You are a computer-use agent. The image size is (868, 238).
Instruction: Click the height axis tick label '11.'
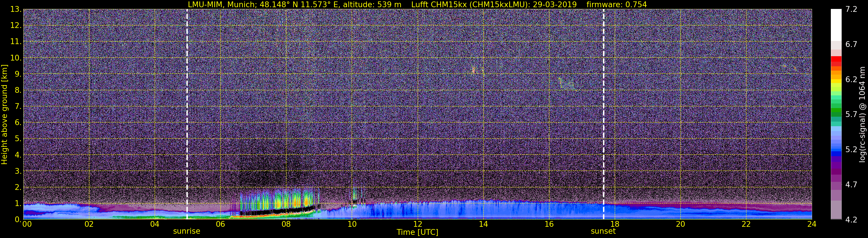point(16,42)
